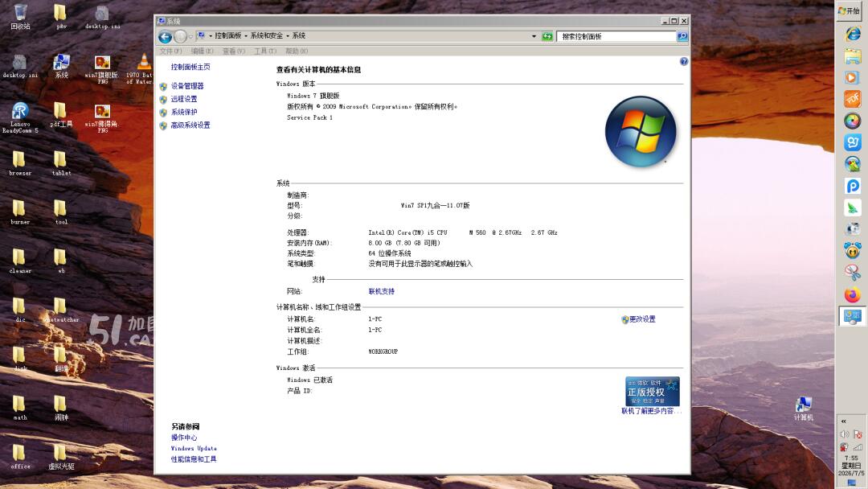
Task: Launch Internet Explorer from the taskbar
Action: (x=853, y=34)
